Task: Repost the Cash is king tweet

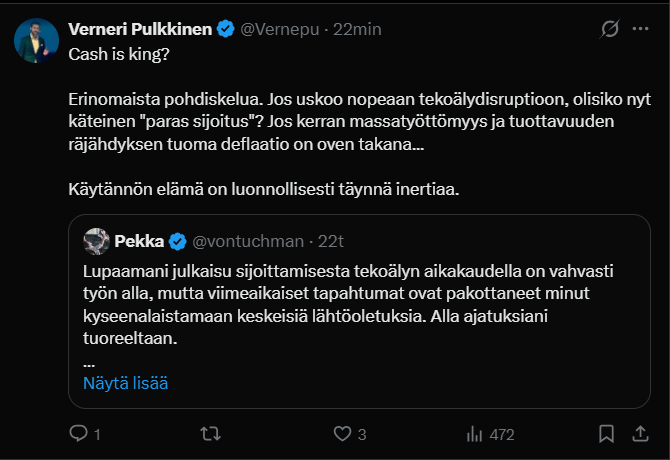Action: tap(212, 434)
